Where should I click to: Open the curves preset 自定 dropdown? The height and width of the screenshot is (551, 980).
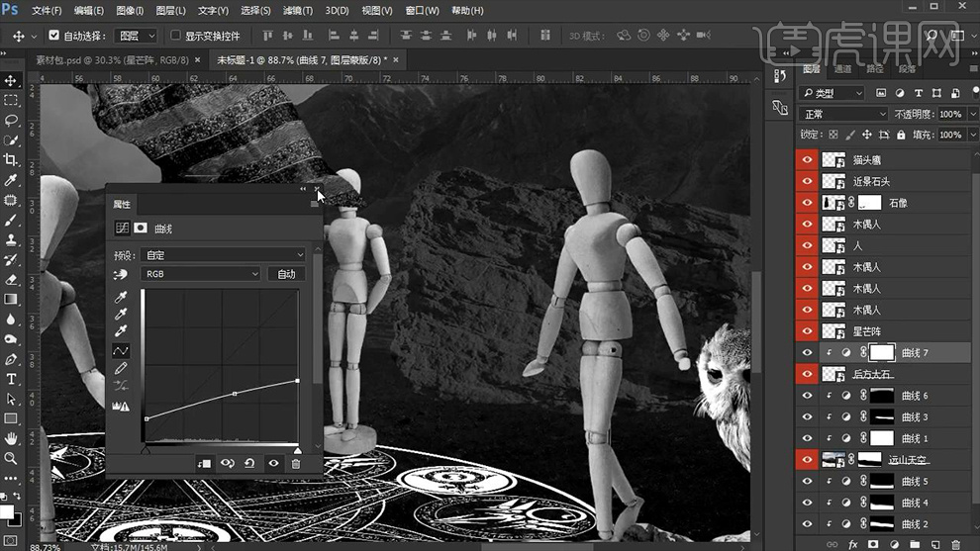[x=223, y=255]
